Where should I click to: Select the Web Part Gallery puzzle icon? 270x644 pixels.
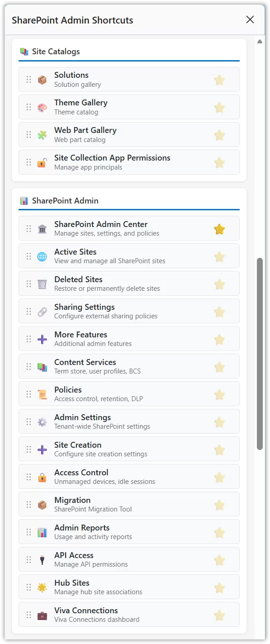pos(42,134)
